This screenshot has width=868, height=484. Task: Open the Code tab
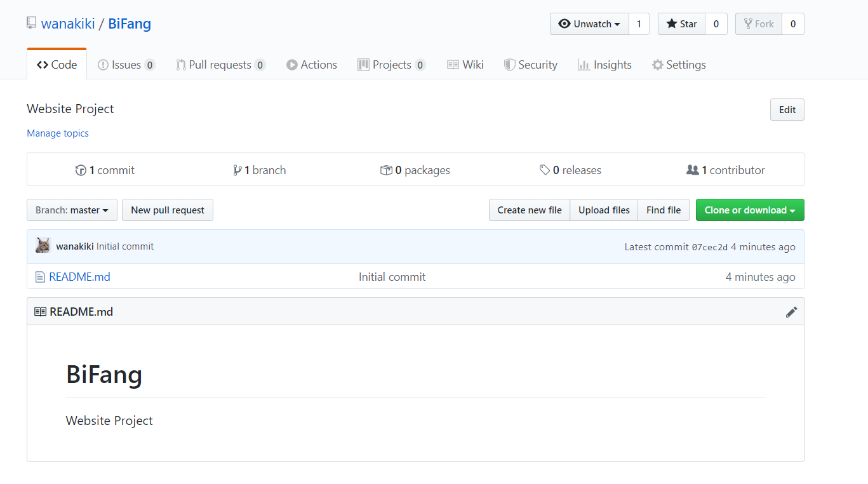57,65
